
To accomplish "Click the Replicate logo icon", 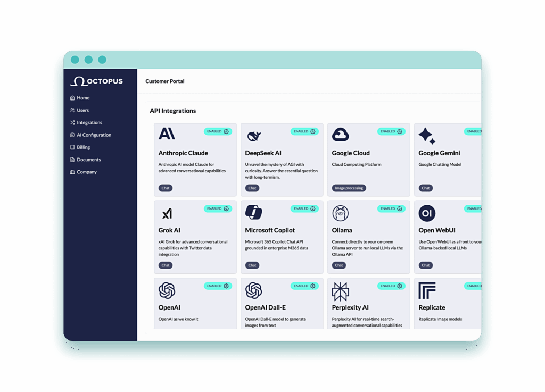I will point(427,290).
